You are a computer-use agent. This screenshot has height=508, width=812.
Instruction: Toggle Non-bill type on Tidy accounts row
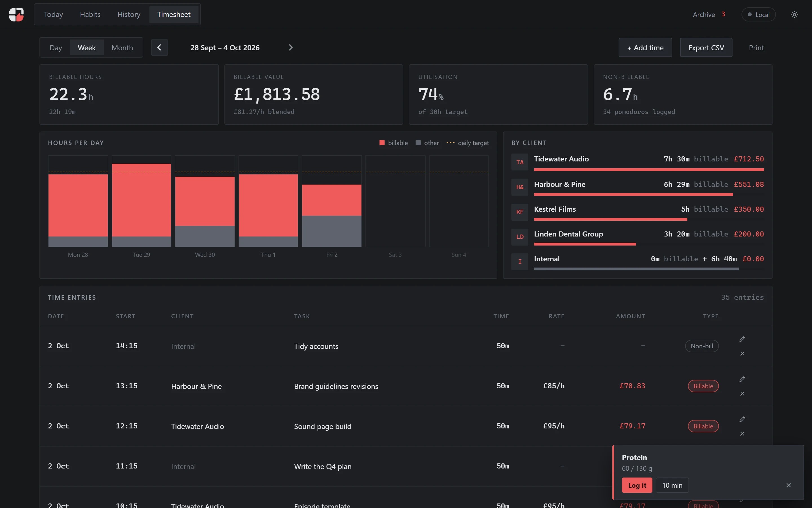701,346
